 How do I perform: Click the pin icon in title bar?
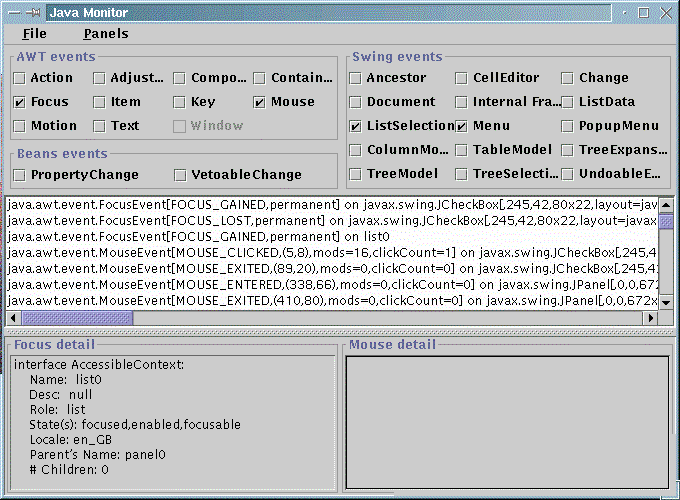[34, 12]
